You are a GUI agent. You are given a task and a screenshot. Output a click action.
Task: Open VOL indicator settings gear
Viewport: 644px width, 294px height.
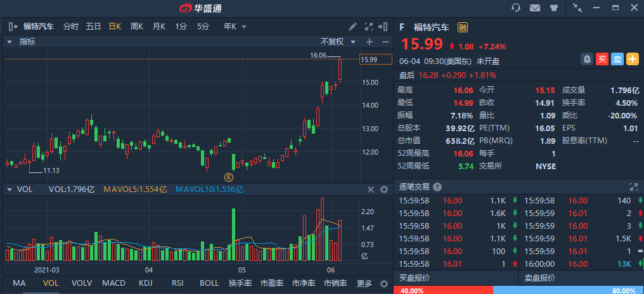[384, 189]
